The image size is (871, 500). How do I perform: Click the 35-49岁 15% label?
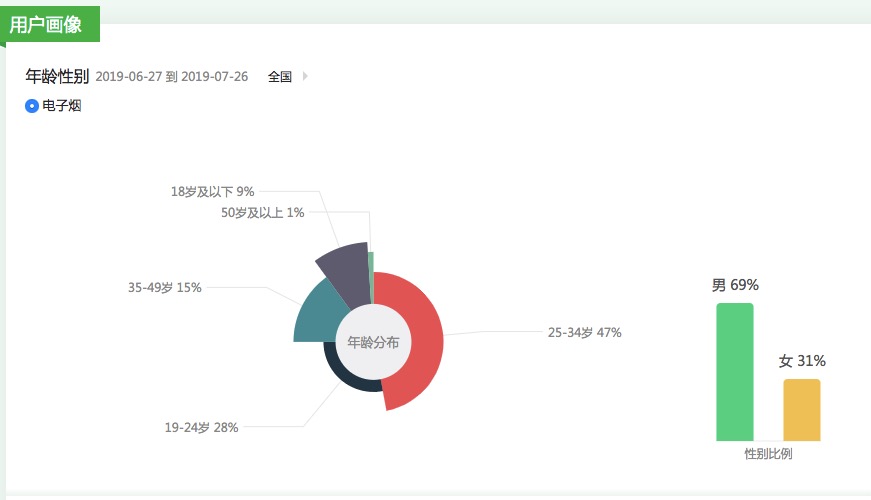click(x=165, y=288)
